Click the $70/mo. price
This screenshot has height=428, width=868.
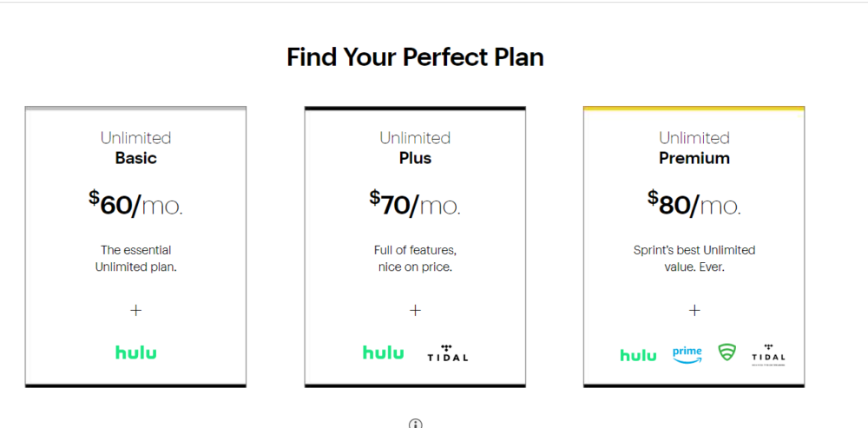pos(415,204)
